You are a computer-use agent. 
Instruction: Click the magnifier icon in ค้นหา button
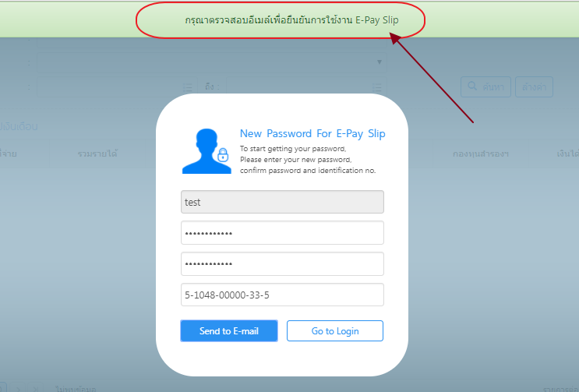[472, 87]
